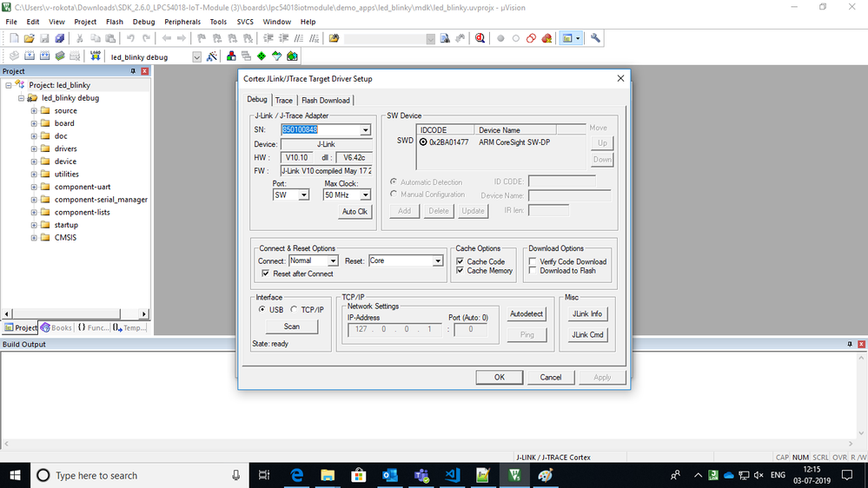The image size is (868, 488).
Task: Expand the drivers folder in project tree
Action: click(x=34, y=148)
